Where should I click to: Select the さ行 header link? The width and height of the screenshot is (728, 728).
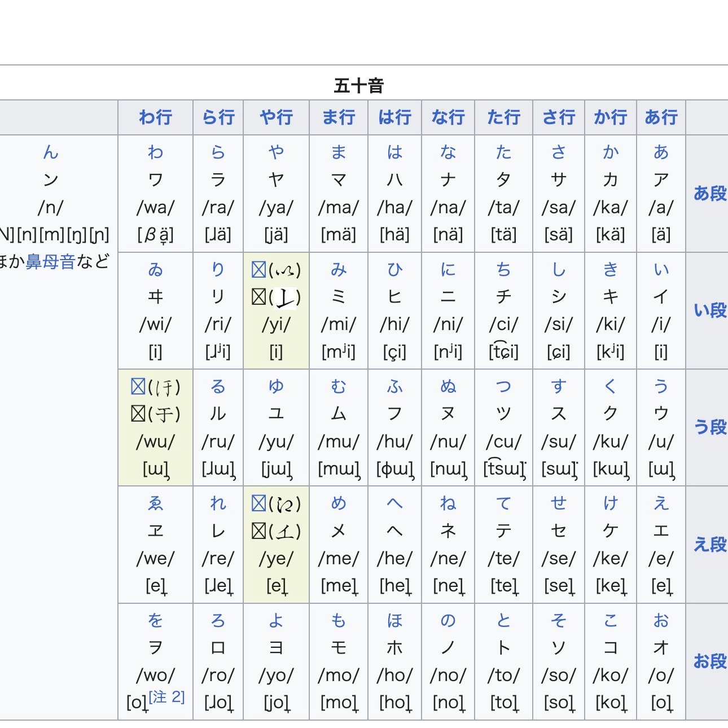[x=558, y=117]
